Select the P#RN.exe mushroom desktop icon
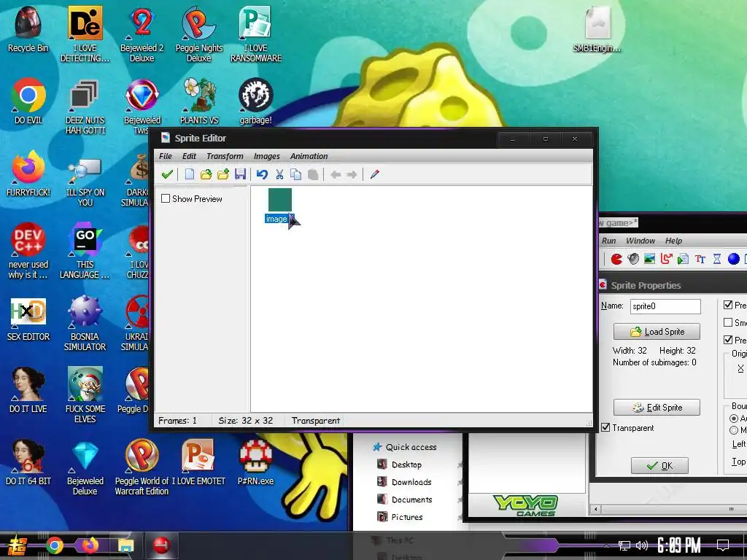The width and height of the screenshot is (747, 560). point(256,462)
